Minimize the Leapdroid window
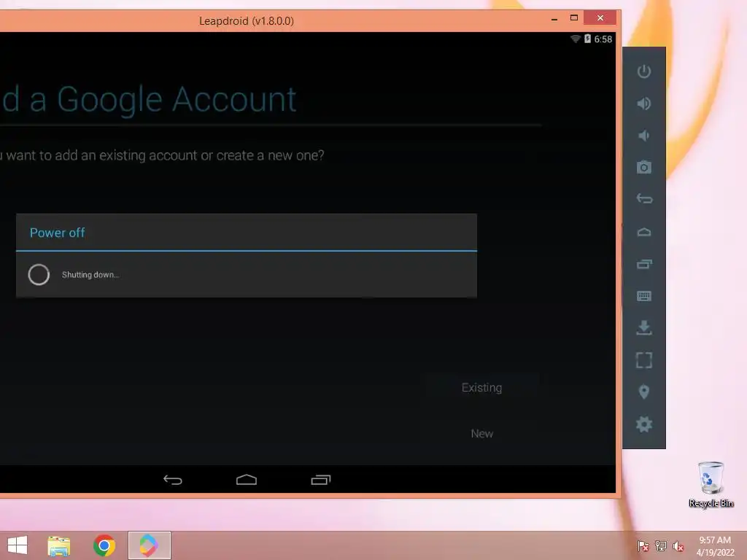 [554, 19]
